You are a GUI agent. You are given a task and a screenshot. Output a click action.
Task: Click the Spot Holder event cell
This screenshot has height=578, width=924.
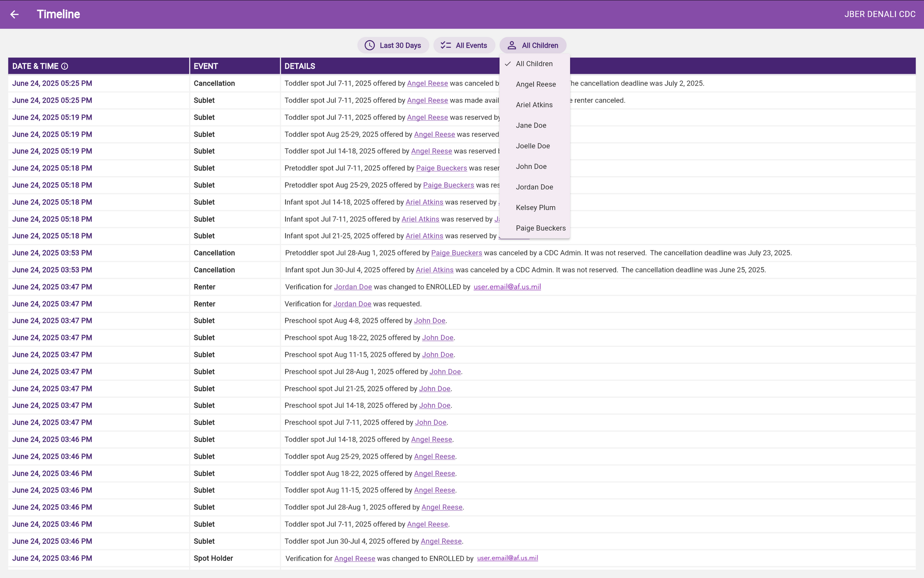[235, 559]
